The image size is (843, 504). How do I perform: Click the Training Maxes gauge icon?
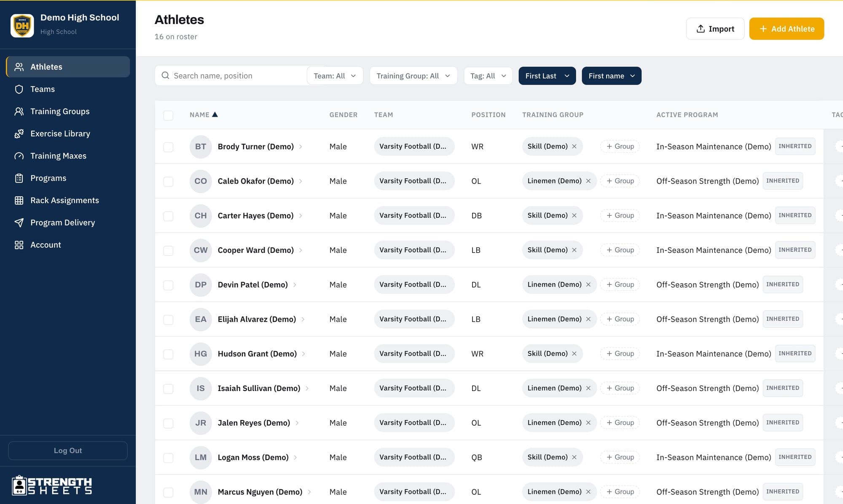[x=19, y=156]
